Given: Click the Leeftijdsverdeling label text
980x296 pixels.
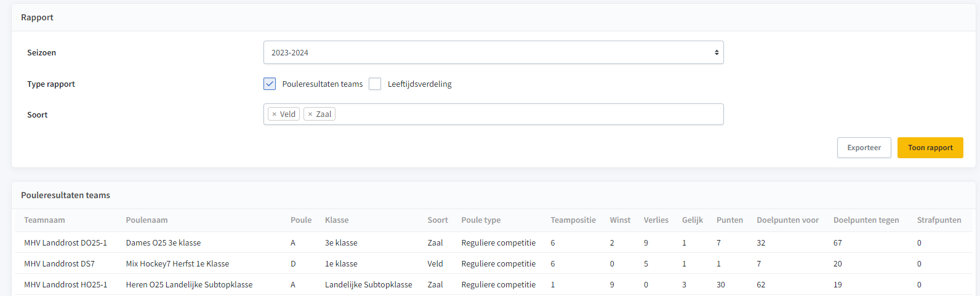Looking at the screenshot, I should [419, 84].
